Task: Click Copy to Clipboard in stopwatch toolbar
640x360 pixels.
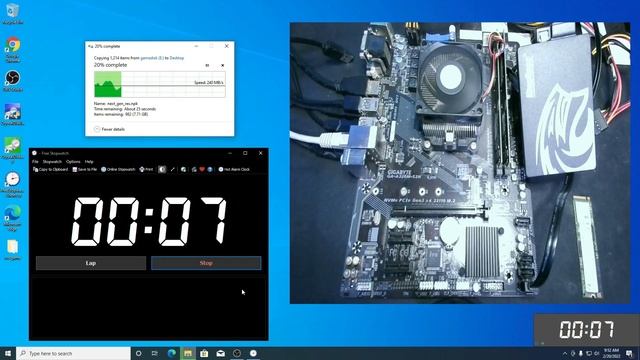Action: coord(50,169)
